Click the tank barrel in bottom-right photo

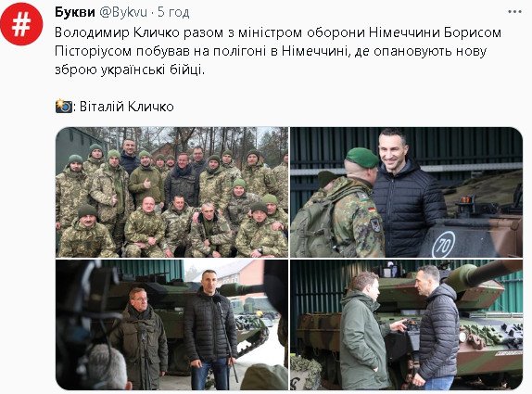486,273
